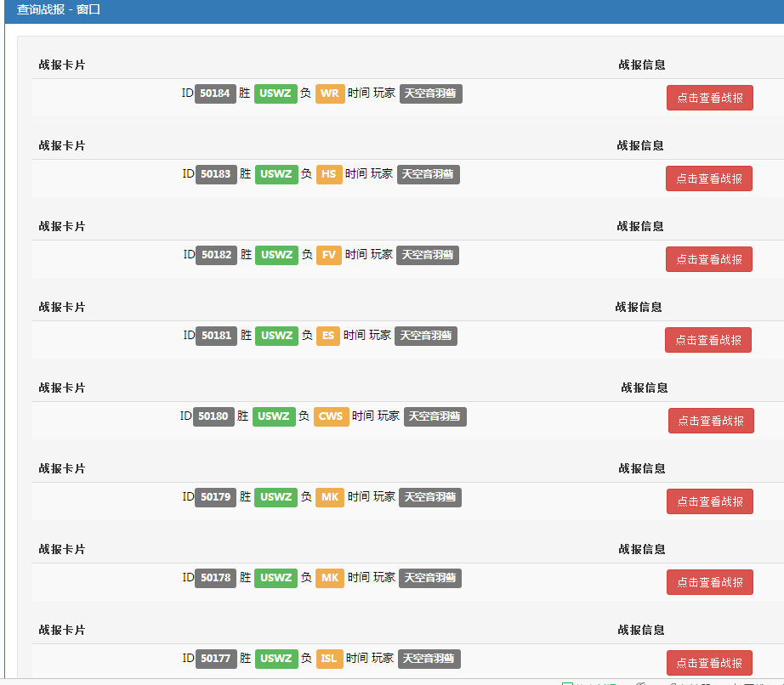Click 点击查看战报 button for ID 50184
This screenshot has width=784, height=685.
pyautogui.click(x=709, y=98)
